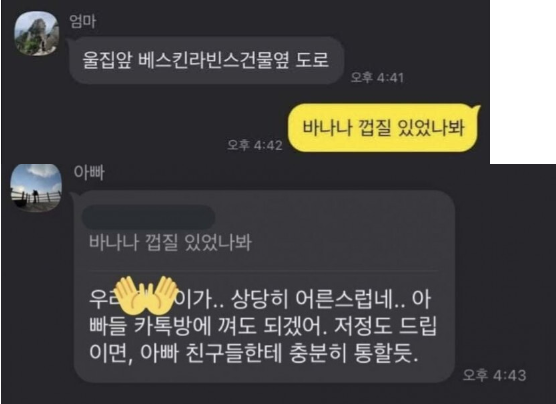This screenshot has width=556, height=404.
Task: Open 엄마's mountain profile picture
Action: coord(36,33)
